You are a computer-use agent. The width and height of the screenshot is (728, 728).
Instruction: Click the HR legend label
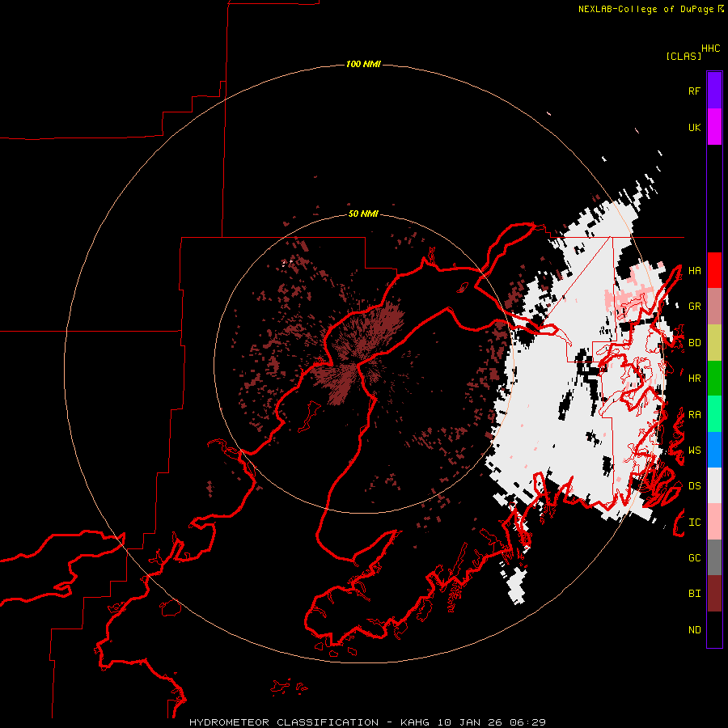[694, 378]
